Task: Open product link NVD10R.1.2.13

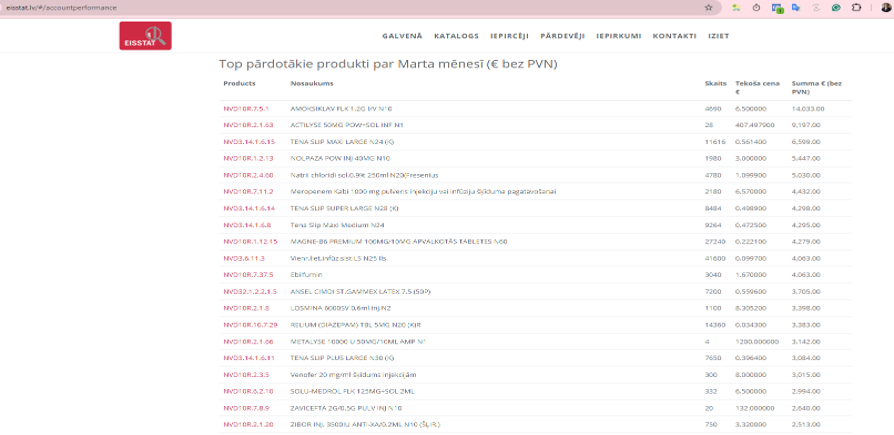Action: 248,158
